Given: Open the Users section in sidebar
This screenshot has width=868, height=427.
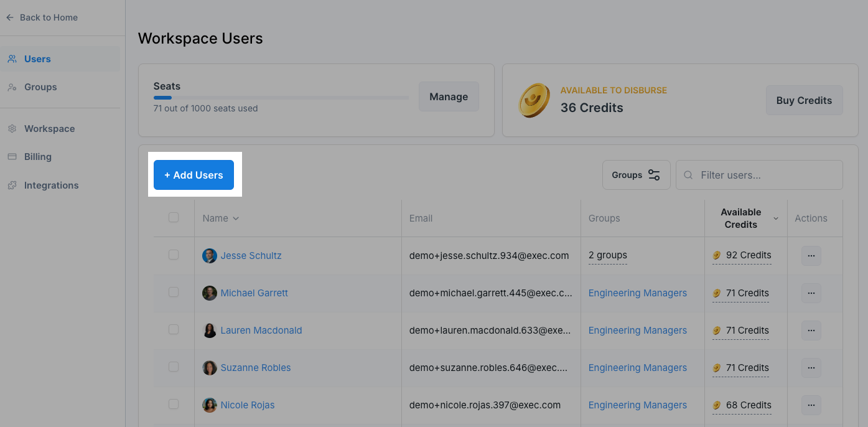Looking at the screenshot, I should 60,59.
